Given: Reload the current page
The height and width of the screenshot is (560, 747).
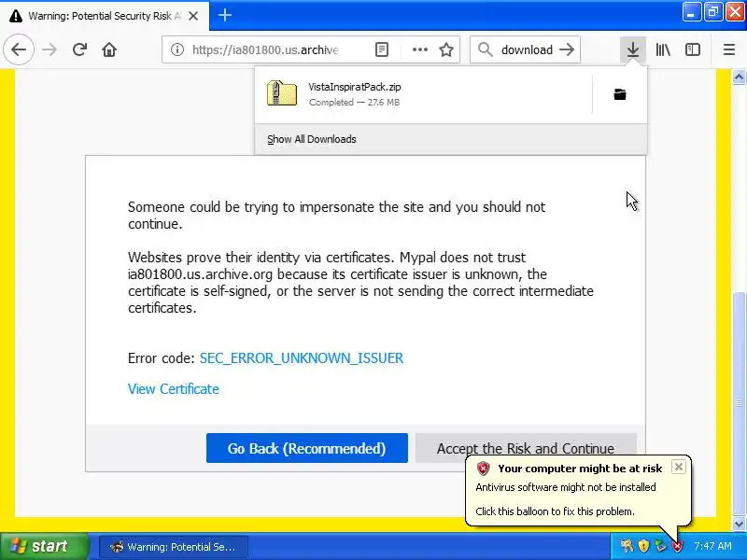Looking at the screenshot, I should point(79,49).
